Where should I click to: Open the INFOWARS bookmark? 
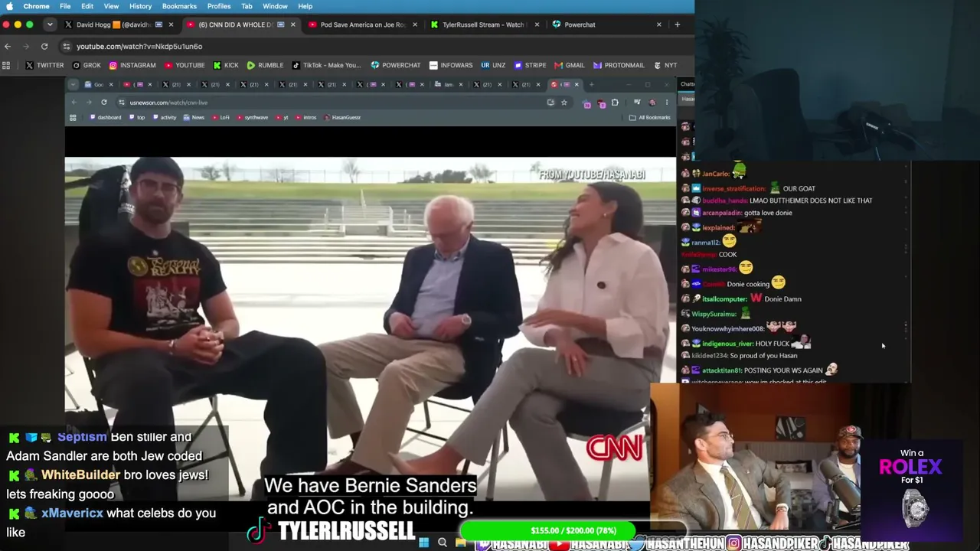(451, 65)
